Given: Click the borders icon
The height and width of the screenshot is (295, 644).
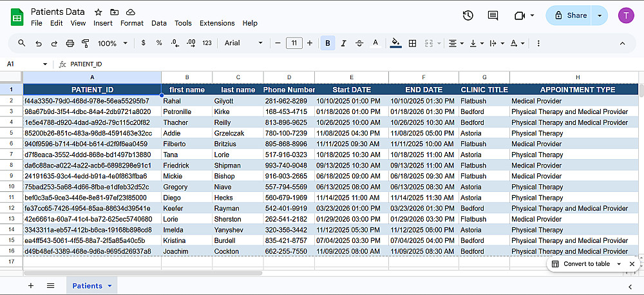Looking at the screenshot, I should coord(412,43).
